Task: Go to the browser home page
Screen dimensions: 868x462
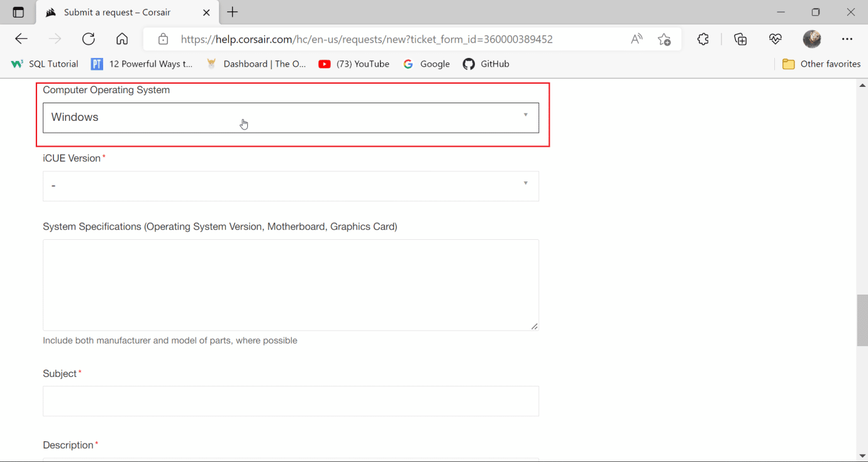Action: (x=122, y=39)
